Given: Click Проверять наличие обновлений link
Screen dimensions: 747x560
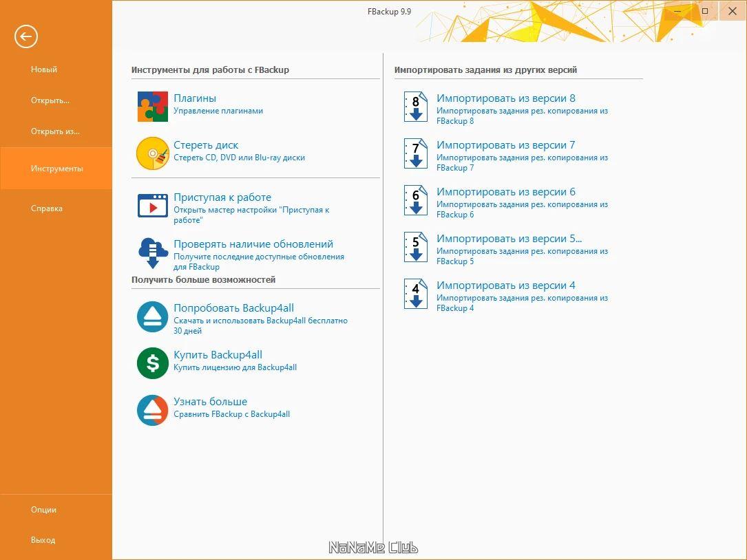Looking at the screenshot, I should [x=253, y=244].
